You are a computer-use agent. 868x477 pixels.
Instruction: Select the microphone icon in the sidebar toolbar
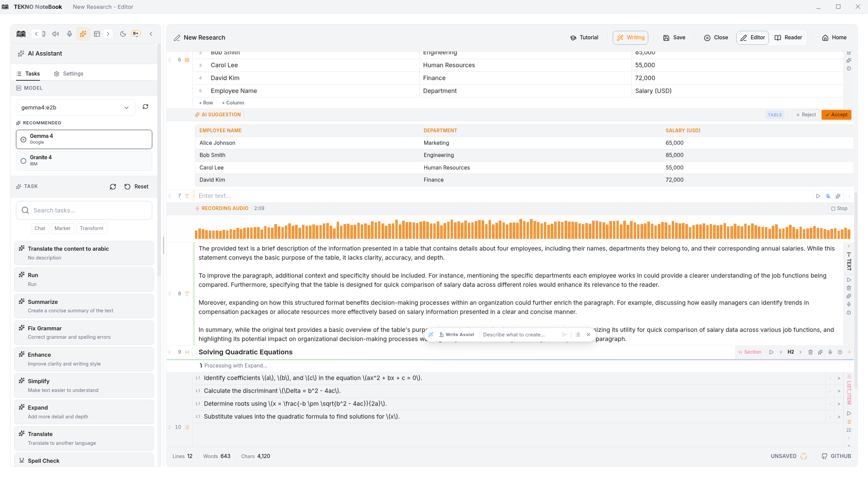(70, 34)
